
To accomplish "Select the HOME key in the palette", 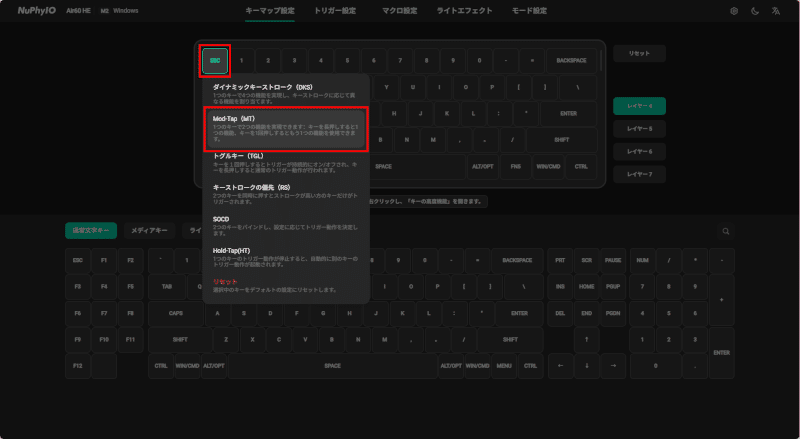I will 587,286.
